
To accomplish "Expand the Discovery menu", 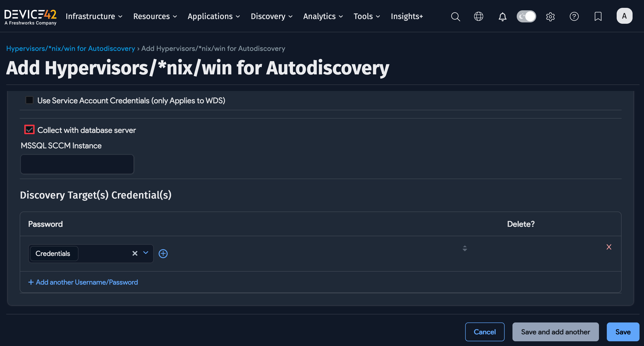I will [x=272, y=17].
